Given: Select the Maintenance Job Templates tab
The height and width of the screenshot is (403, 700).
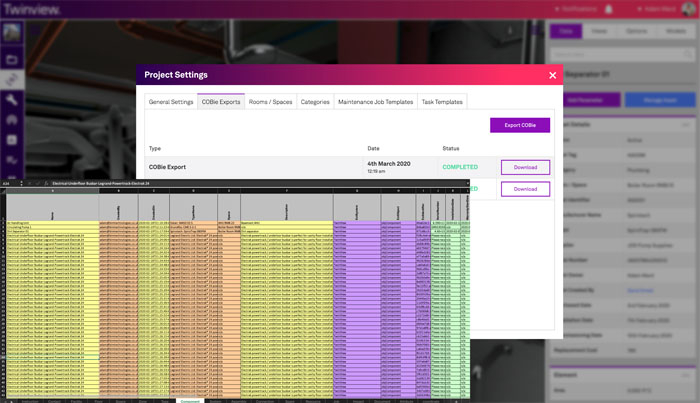Looking at the screenshot, I should 375,102.
